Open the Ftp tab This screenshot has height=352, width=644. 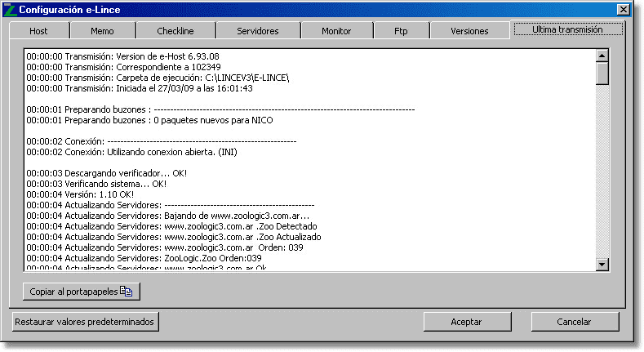401,31
